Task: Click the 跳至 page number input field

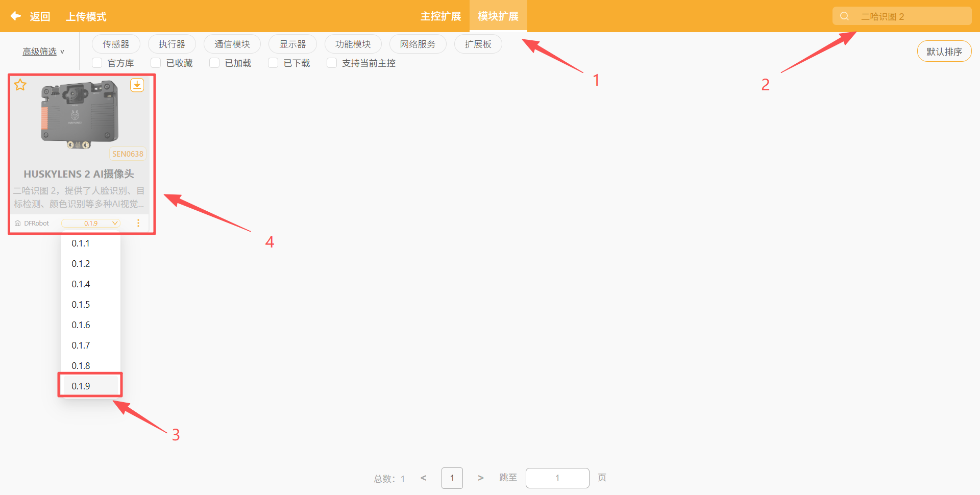Action: [557, 478]
